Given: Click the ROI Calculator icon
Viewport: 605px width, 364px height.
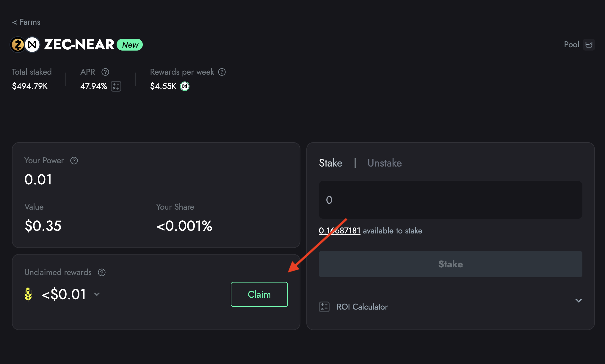Looking at the screenshot, I should [x=324, y=307].
